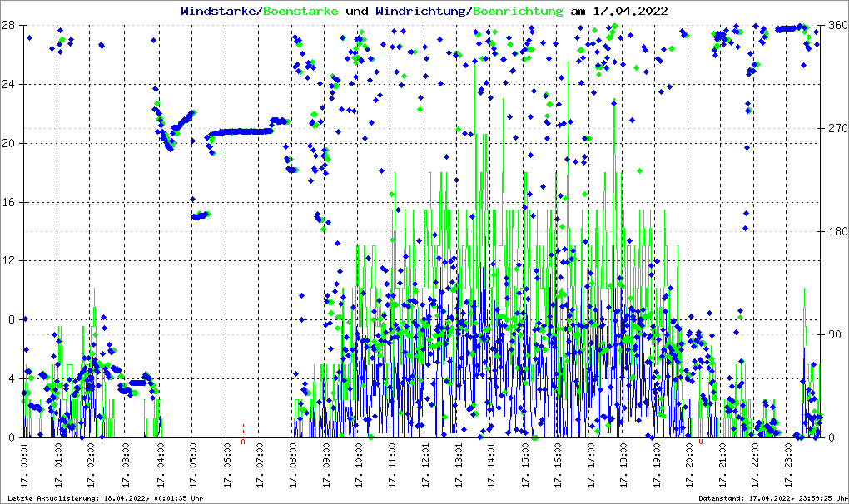Screen dimensions: 849x504
Task: Select right axis direction value 180
Action: [837, 231]
